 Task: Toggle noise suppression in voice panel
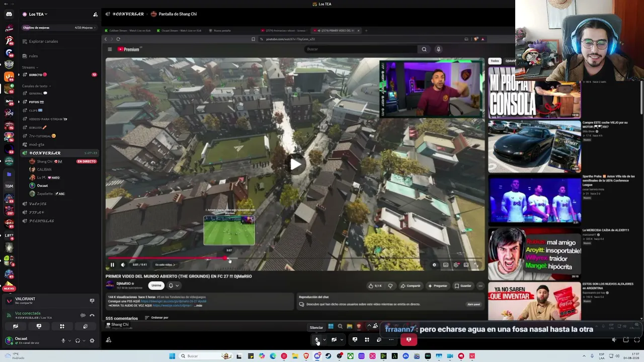click(x=83, y=315)
